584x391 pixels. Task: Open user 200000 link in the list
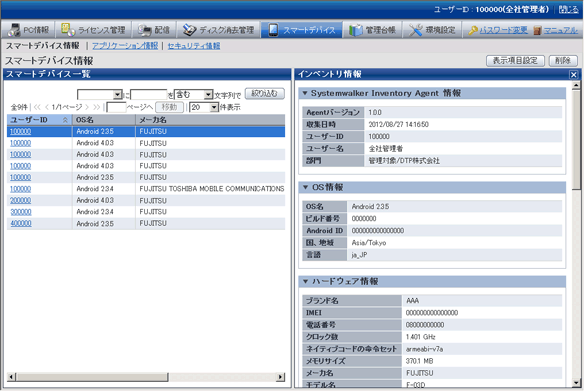click(20, 200)
